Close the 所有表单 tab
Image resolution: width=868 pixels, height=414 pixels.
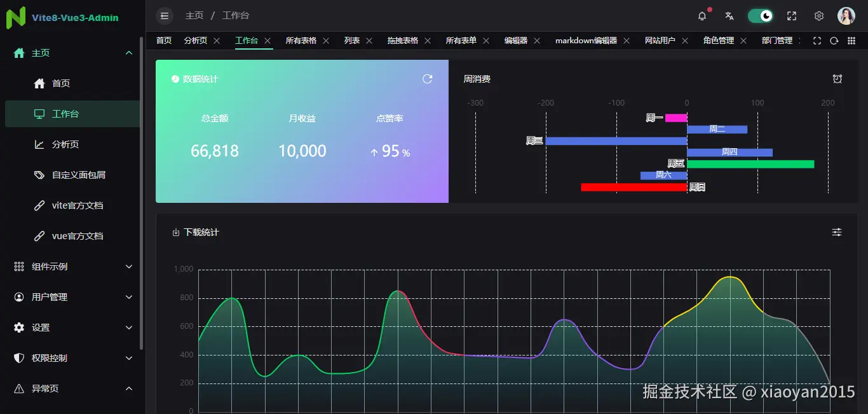click(x=486, y=41)
